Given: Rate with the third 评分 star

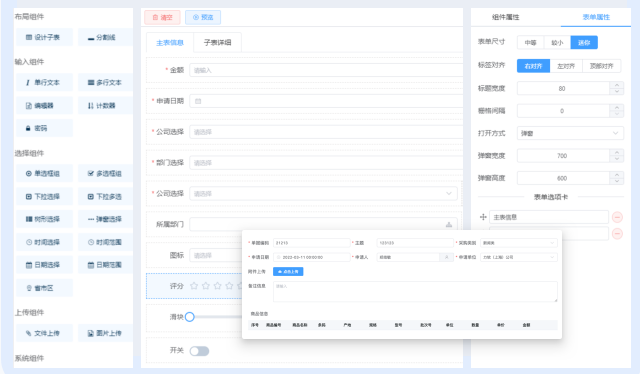Looking at the screenshot, I should pyautogui.click(x=218, y=286).
